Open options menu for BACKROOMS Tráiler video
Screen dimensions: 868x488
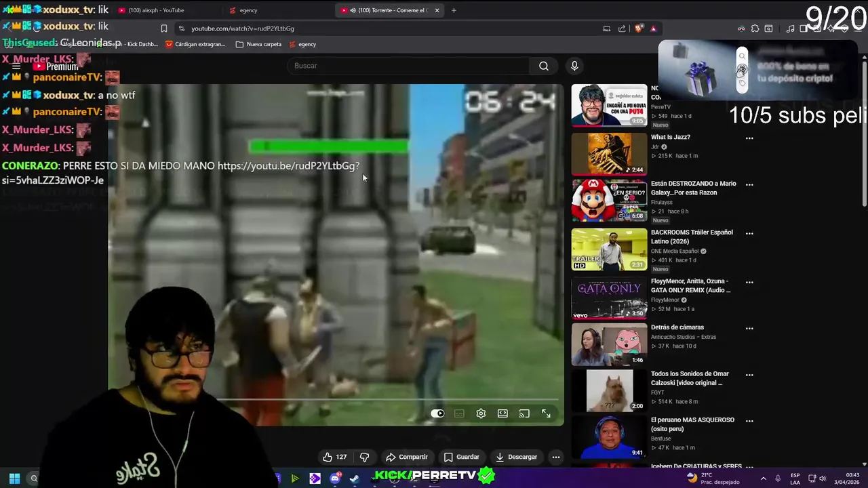[x=749, y=233]
